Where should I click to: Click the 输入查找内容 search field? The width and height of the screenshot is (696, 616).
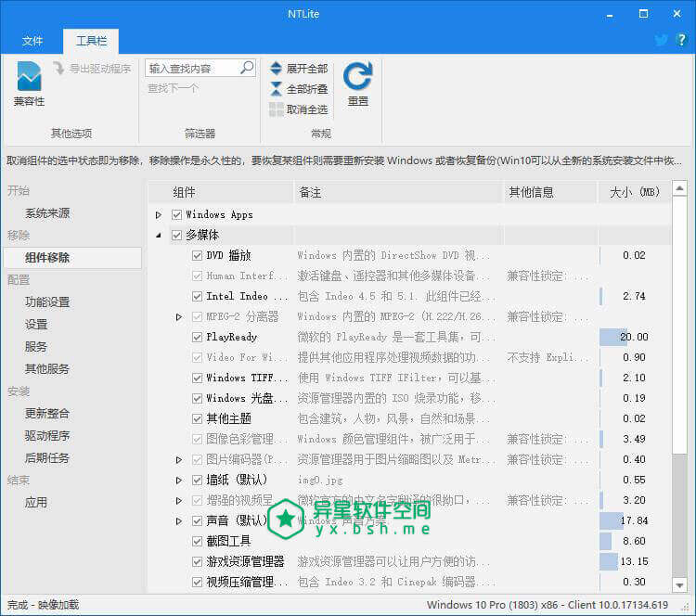191,68
